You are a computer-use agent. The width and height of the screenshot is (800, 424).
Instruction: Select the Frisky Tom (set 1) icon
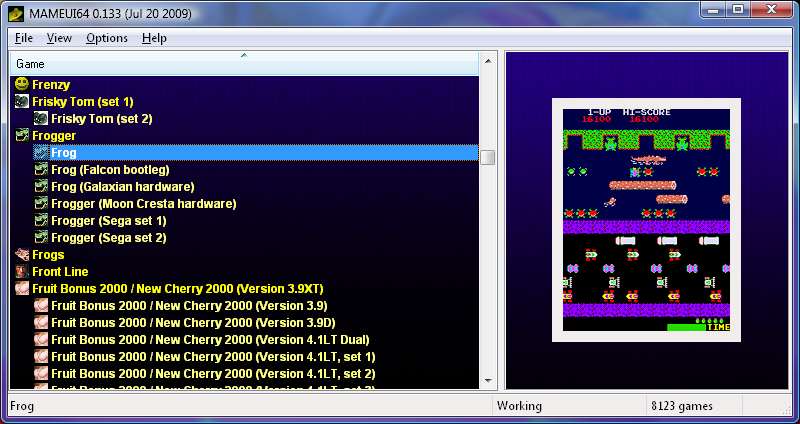21,102
